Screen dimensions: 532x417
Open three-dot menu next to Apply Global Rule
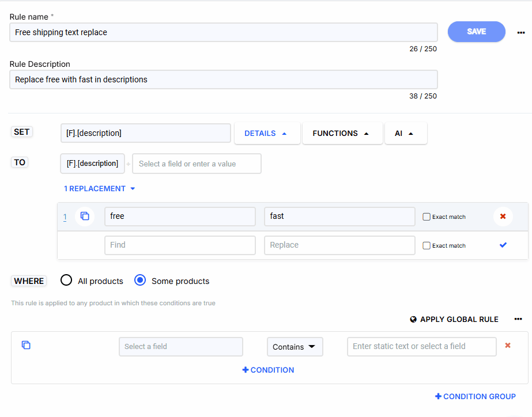coord(518,319)
